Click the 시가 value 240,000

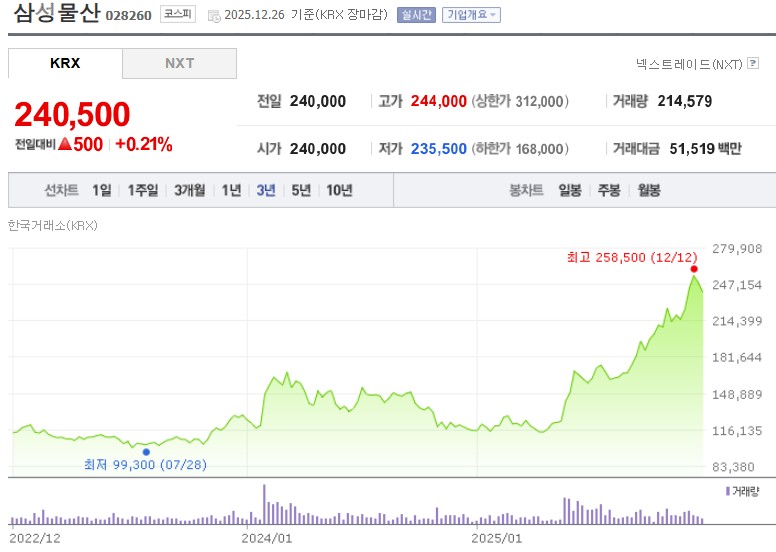pos(318,149)
